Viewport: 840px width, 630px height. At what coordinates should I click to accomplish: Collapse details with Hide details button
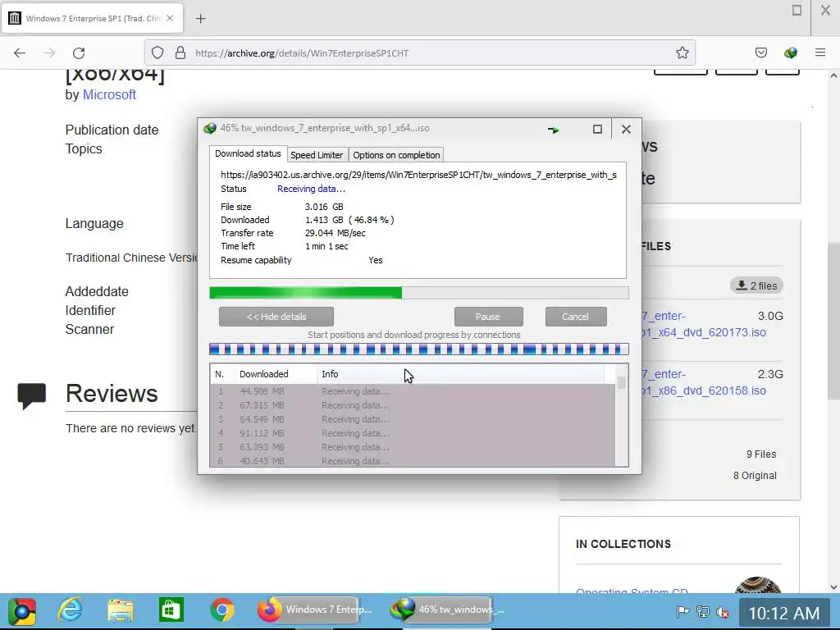point(276,317)
